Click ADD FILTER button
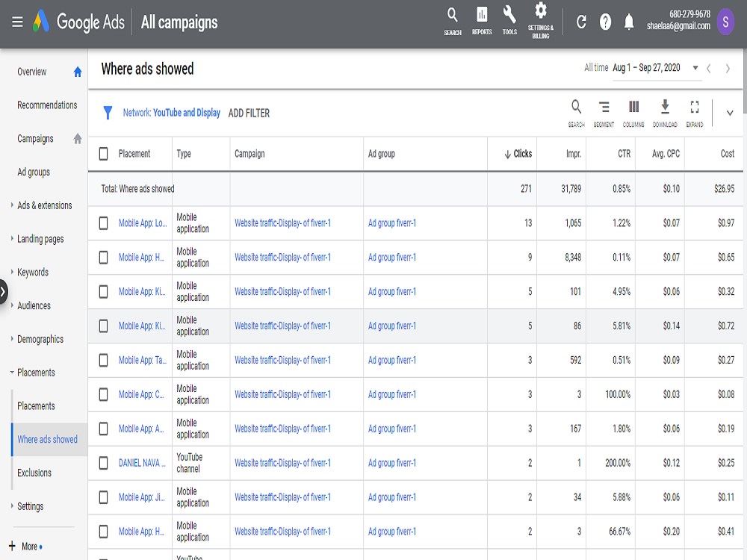The height and width of the screenshot is (560, 747). [x=249, y=113]
